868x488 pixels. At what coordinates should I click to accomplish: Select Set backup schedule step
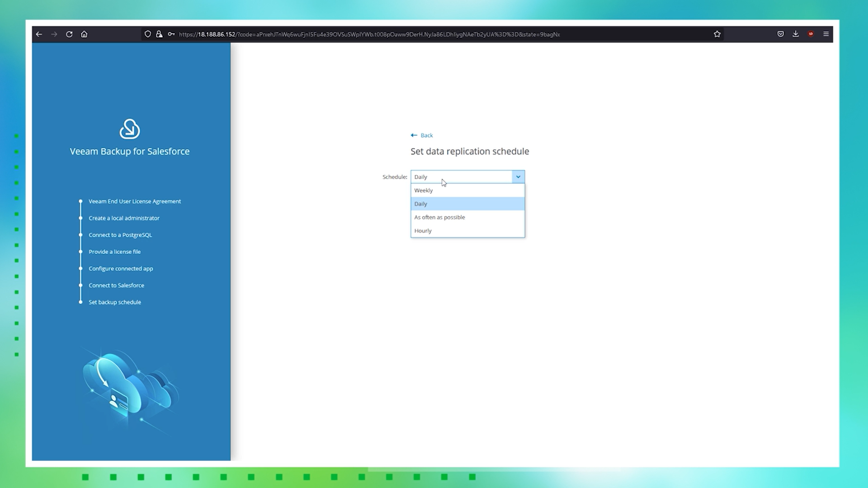(115, 302)
